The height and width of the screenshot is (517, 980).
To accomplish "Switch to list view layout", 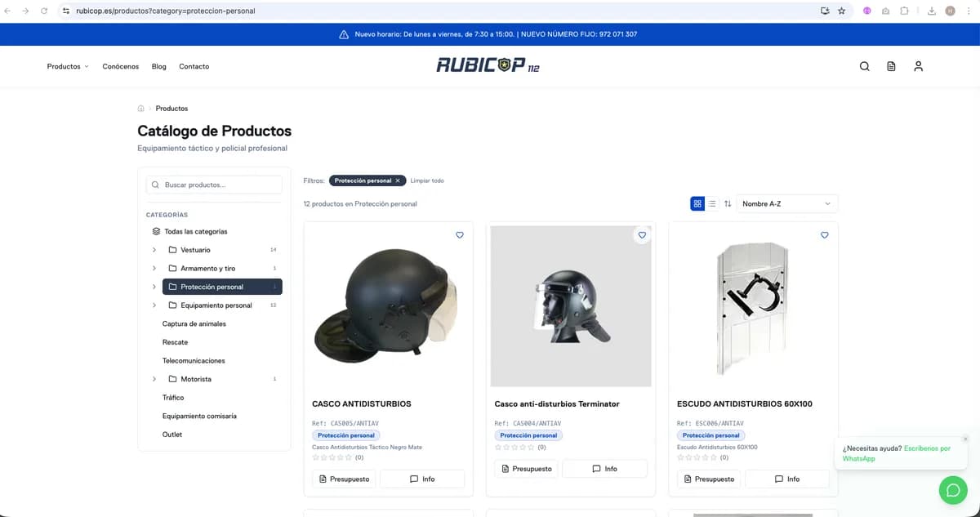I will point(712,203).
